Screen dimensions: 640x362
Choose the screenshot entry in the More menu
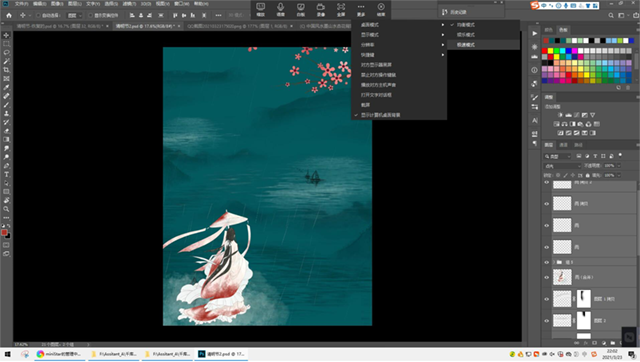point(399,105)
